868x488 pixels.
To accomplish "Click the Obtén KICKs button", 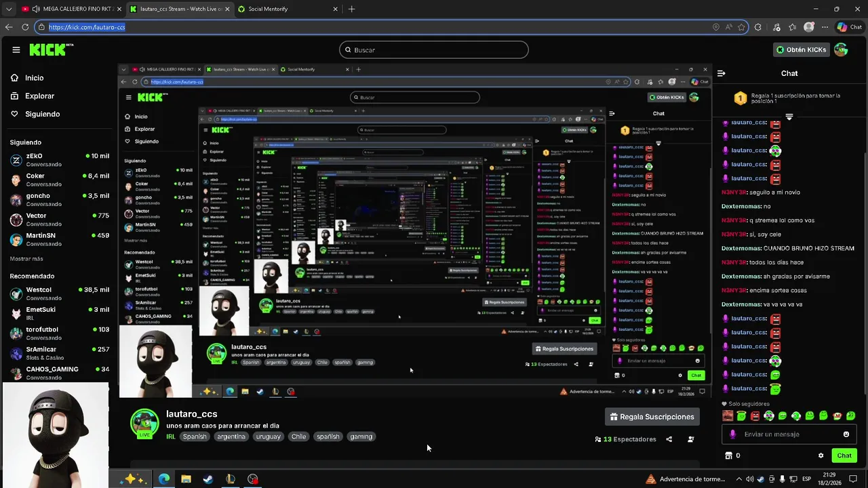I will pos(802,49).
